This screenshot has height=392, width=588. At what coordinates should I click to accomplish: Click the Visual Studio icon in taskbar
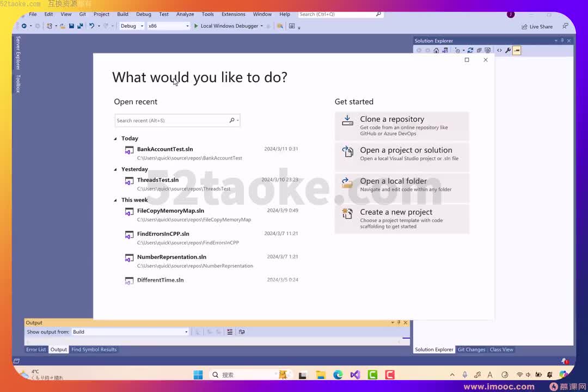tap(355, 375)
